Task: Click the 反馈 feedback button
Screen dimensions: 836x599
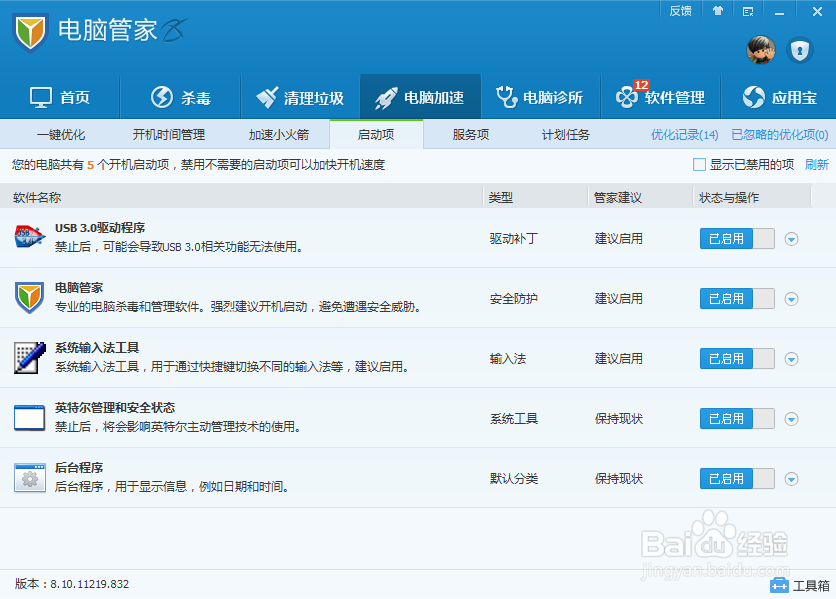Action: coord(680,11)
